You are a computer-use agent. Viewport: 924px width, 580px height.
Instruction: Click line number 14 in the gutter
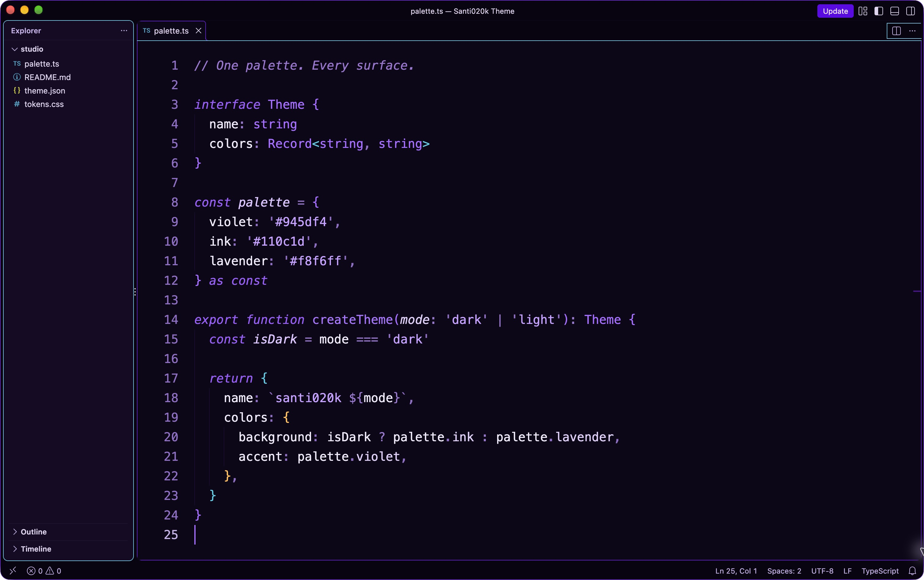[171, 320]
